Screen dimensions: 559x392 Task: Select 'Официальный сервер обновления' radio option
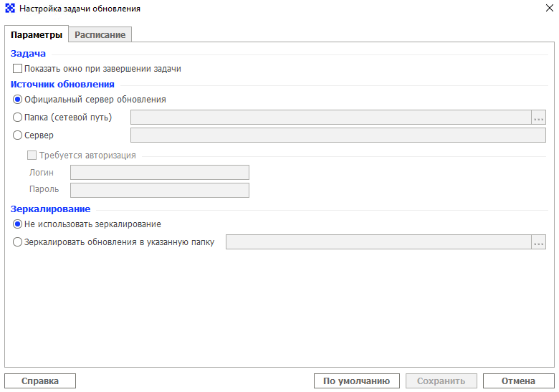17,100
